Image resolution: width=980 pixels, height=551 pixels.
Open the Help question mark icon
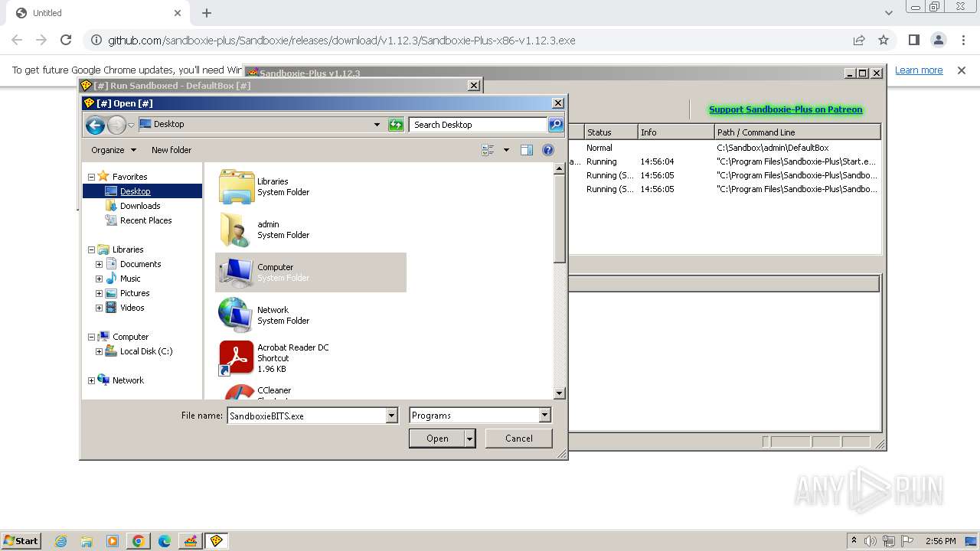(548, 150)
